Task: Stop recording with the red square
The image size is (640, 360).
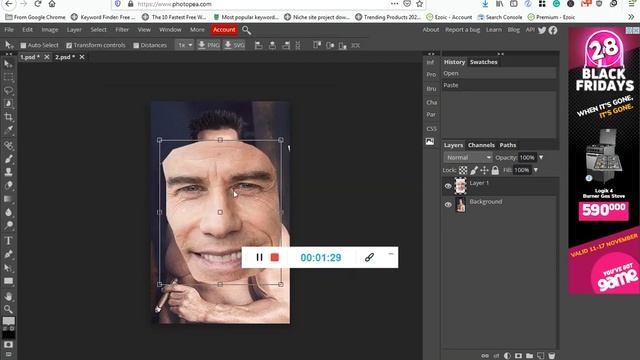Action: pos(275,258)
